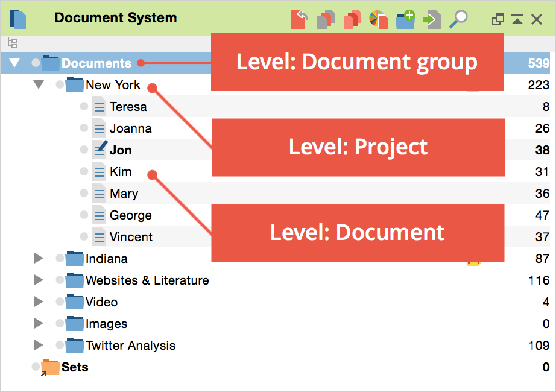The image size is (556, 392).
Task: Collapse the root Documents tree
Action: [15, 63]
